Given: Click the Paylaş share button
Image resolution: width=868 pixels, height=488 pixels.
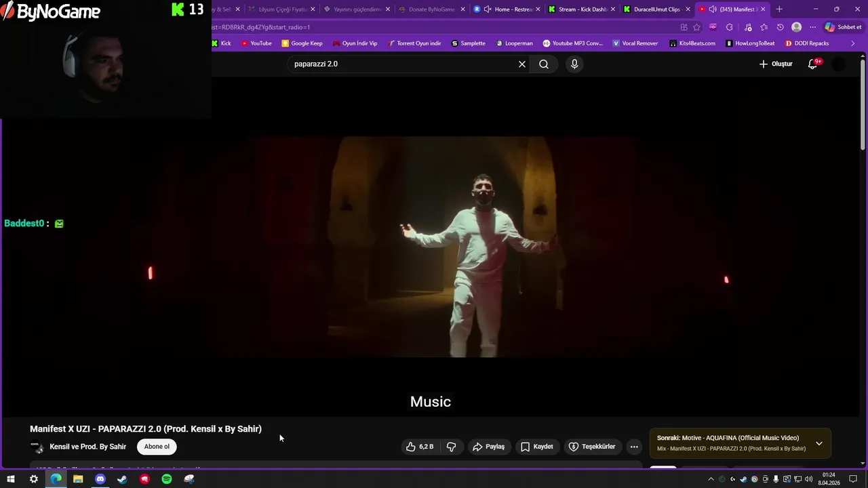Looking at the screenshot, I should pos(489,447).
